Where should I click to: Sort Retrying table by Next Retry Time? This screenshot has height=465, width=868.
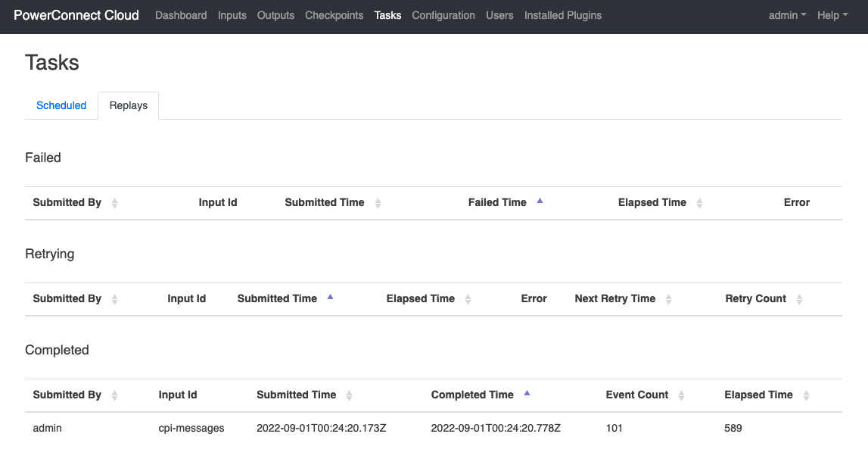(x=668, y=299)
